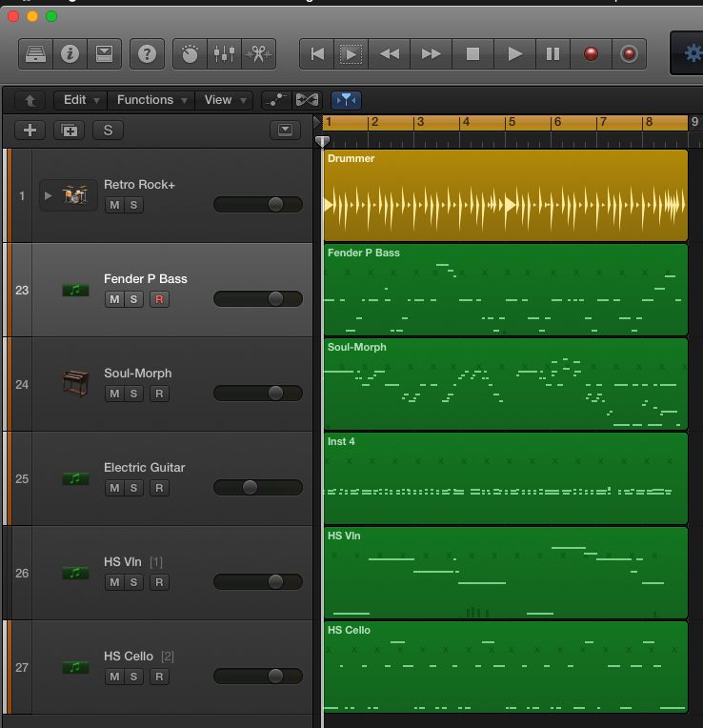Click the Capture Recording button

pos(629,54)
